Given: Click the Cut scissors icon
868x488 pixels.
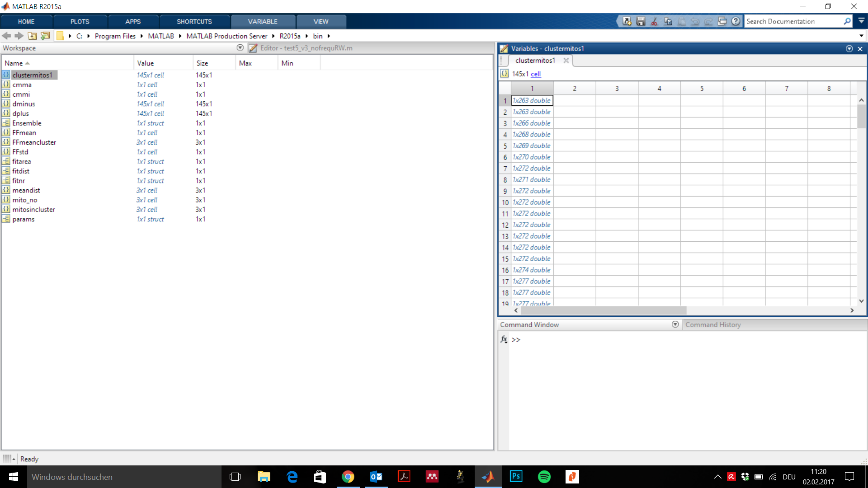Looking at the screenshot, I should [x=654, y=21].
